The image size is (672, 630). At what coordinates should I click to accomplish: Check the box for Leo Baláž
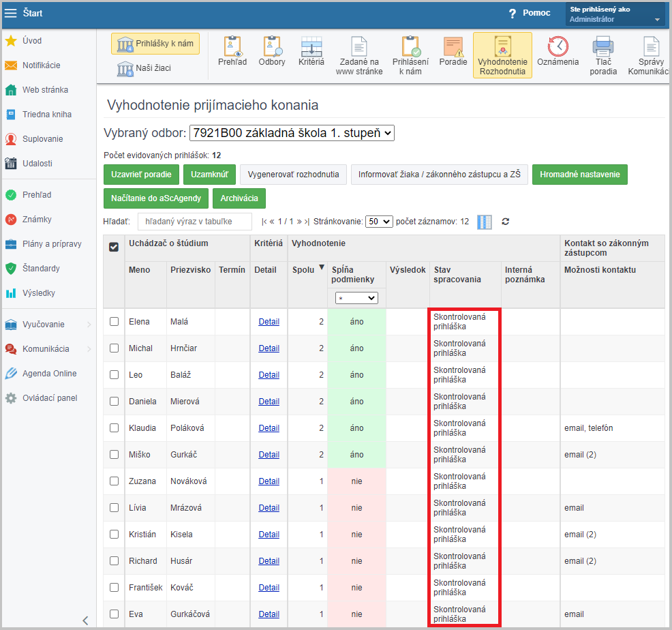pos(114,375)
